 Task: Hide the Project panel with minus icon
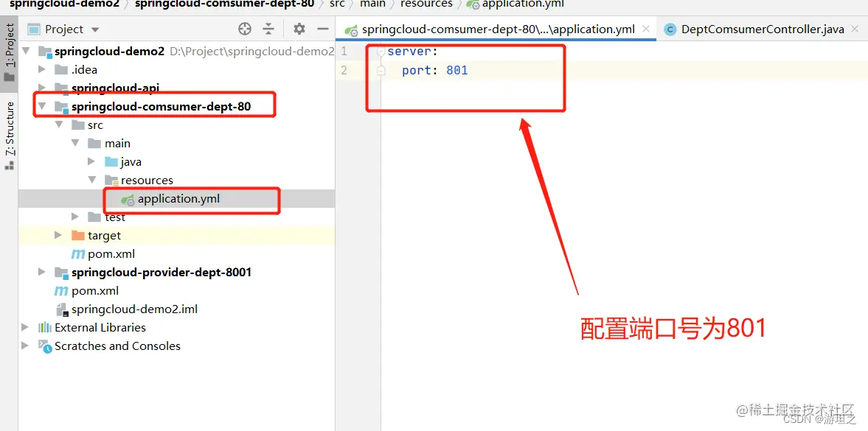click(x=323, y=29)
